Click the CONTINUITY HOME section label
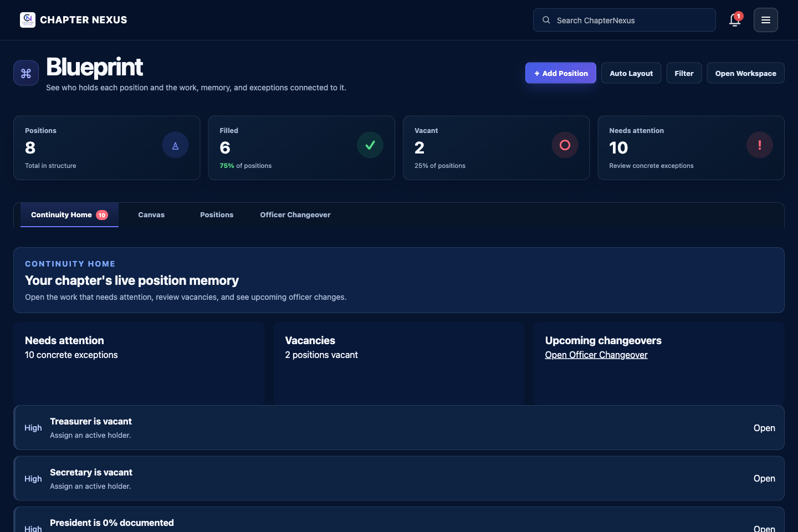798x532 pixels. point(70,264)
